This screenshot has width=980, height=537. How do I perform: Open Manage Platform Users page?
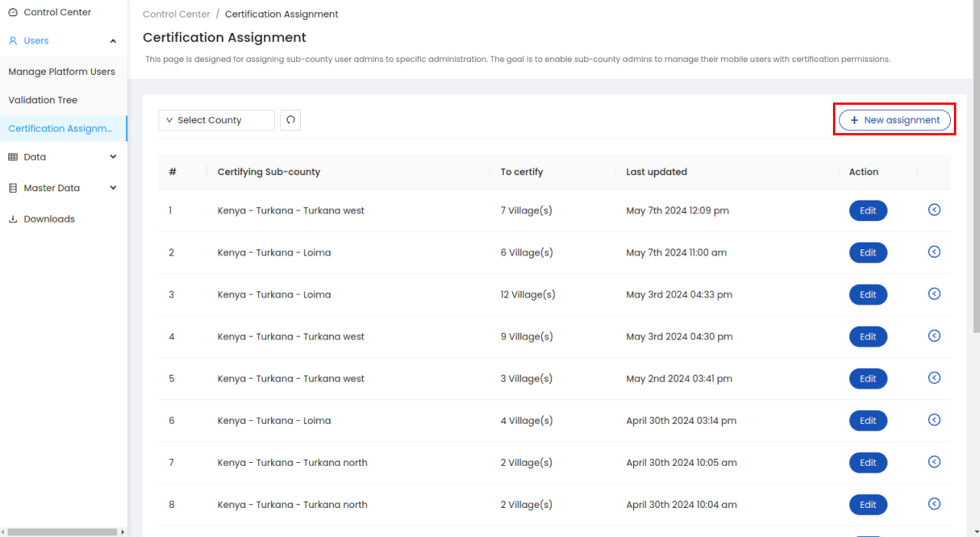click(x=64, y=72)
